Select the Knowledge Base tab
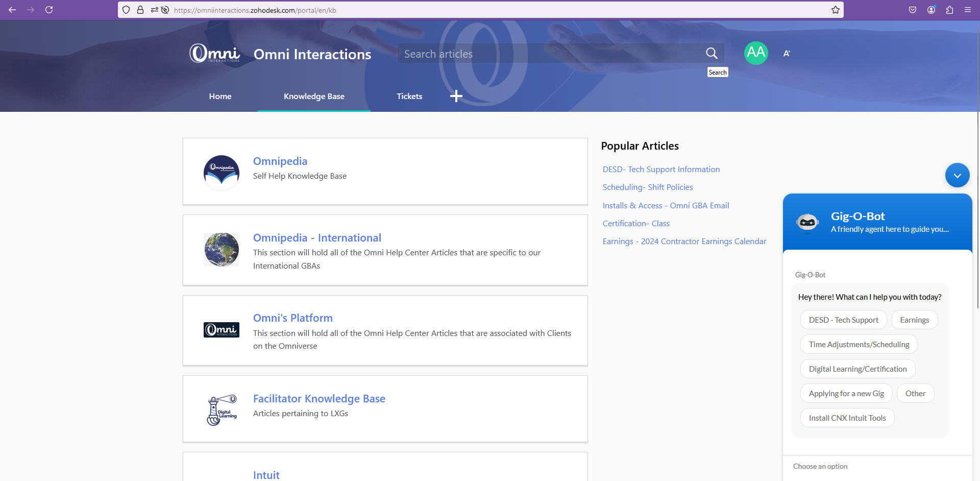Viewport: 980px width, 481px height. coord(314,96)
